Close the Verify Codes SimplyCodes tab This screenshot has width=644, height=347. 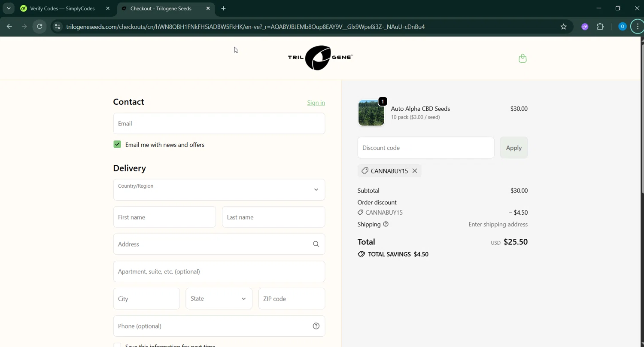pyautogui.click(x=108, y=9)
